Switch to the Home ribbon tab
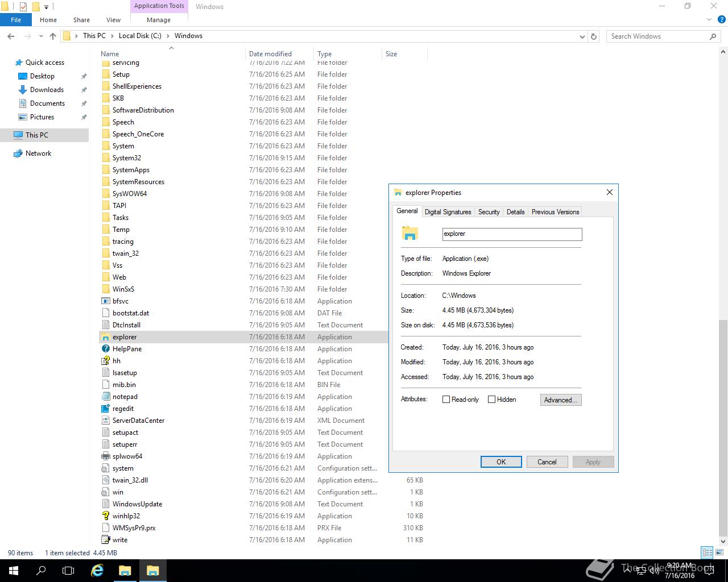Image resolution: width=728 pixels, height=582 pixels. coord(48,20)
